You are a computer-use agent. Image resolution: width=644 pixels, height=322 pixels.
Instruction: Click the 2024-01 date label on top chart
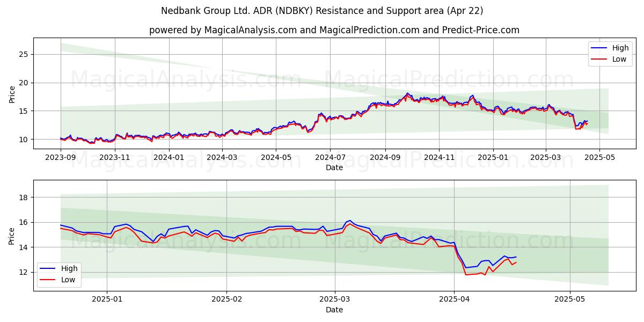point(170,157)
